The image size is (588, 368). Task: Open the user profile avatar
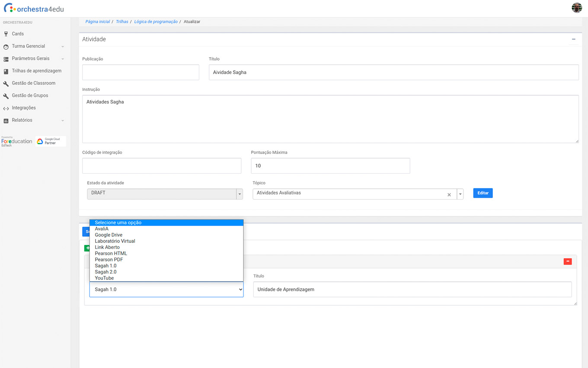click(x=576, y=8)
